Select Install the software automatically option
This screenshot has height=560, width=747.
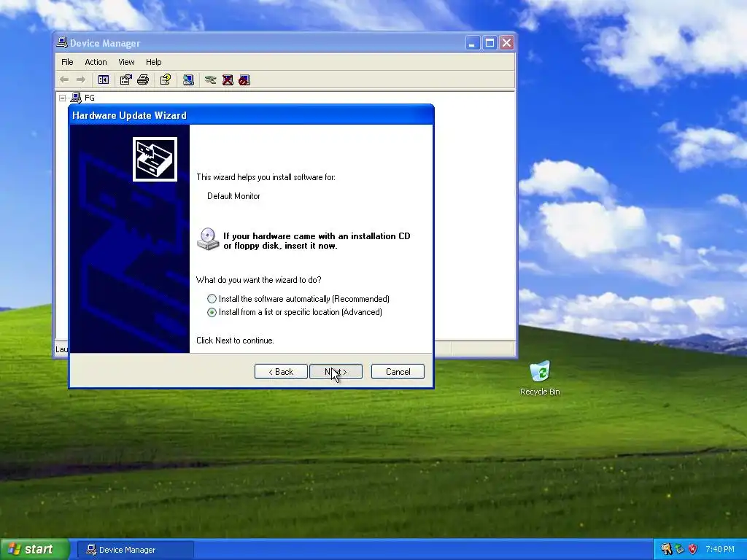pyautogui.click(x=298, y=298)
